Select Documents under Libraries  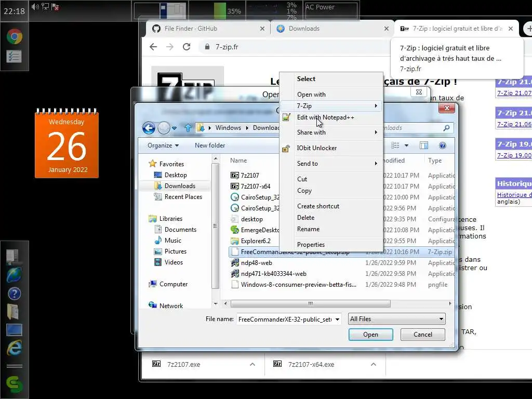(180, 230)
